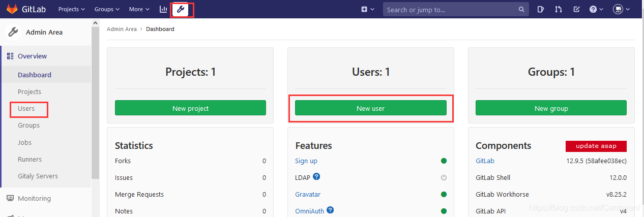Open the instance statistics chart icon
This screenshot has height=217, width=644.
click(x=163, y=9)
